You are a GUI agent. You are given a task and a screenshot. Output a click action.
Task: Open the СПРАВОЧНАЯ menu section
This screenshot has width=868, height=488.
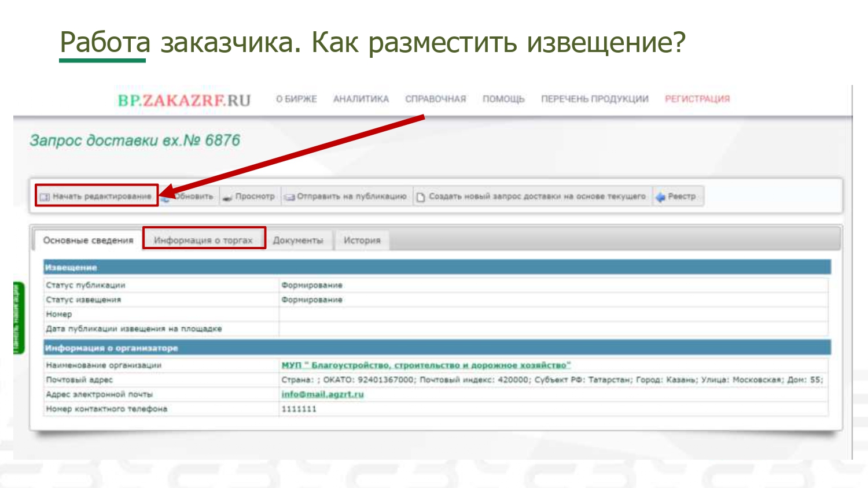pos(435,99)
